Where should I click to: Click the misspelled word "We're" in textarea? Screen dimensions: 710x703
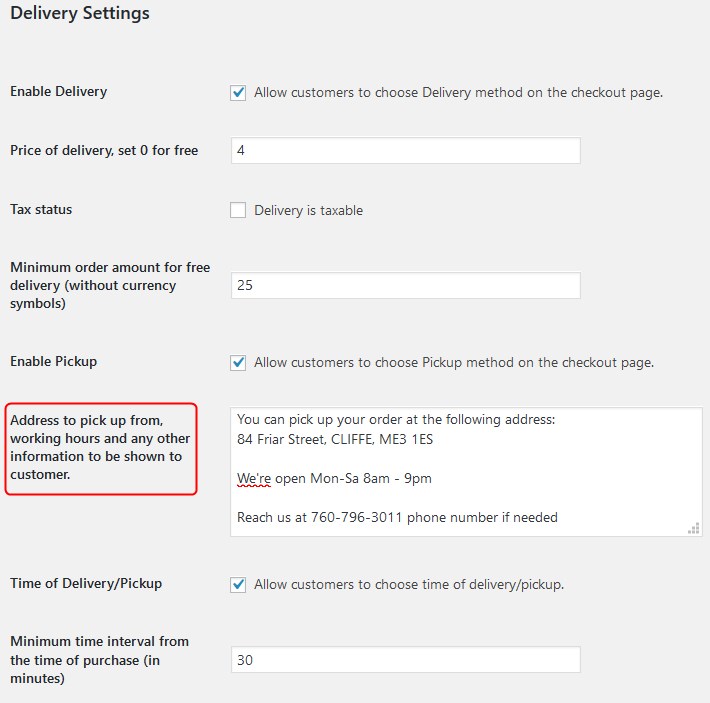254,478
